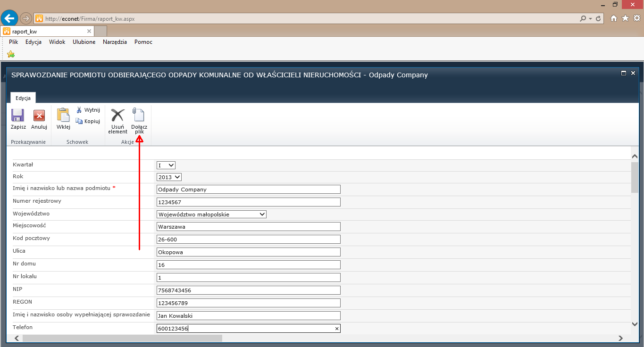Open favorites star icon

click(625, 18)
